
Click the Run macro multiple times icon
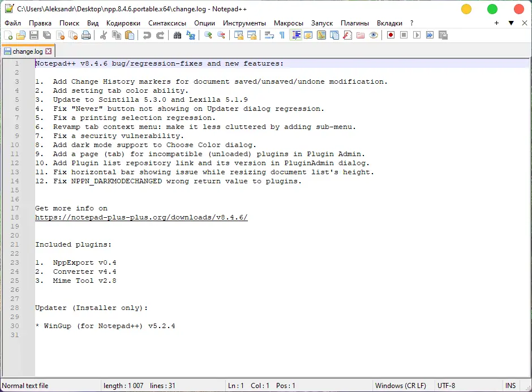click(x=430, y=35)
